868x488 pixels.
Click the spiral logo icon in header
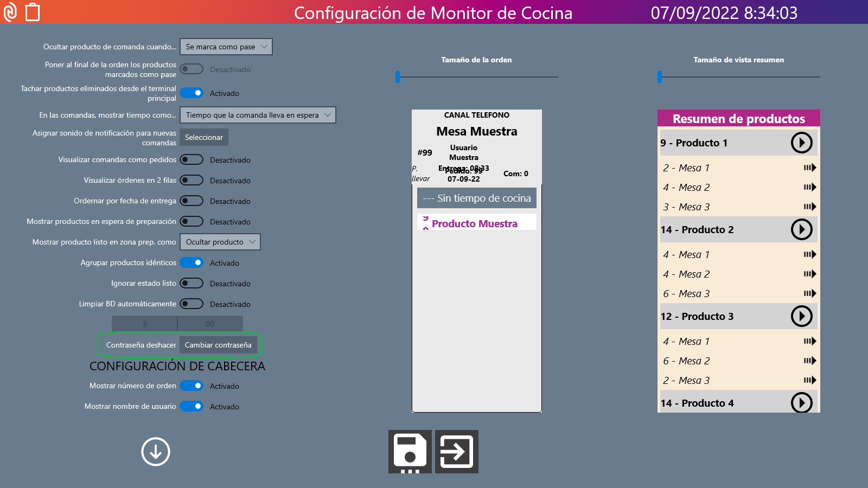pyautogui.click(x=10, y=12)
